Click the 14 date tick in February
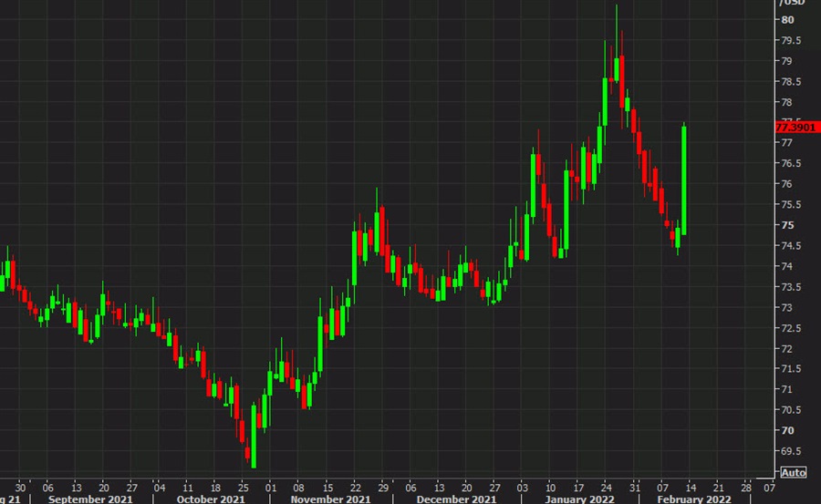821x504 pixels. pos(691,488)
